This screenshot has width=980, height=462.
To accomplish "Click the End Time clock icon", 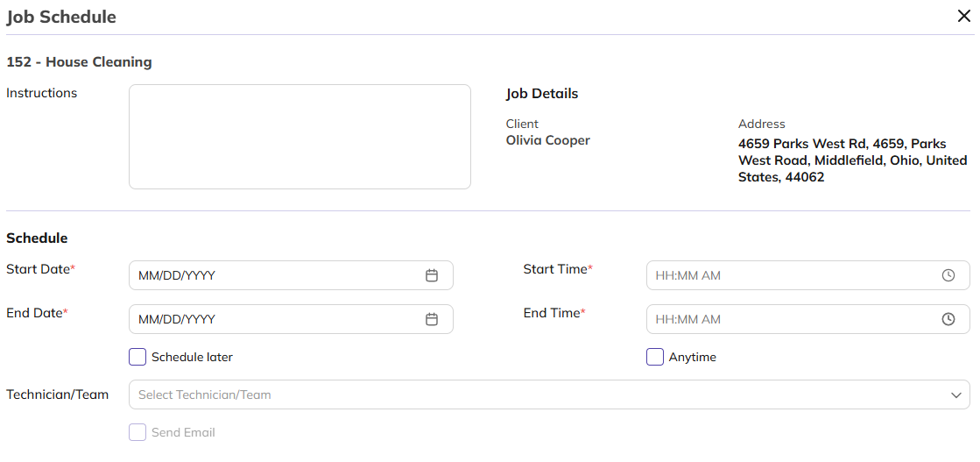I will click(948, 319).
